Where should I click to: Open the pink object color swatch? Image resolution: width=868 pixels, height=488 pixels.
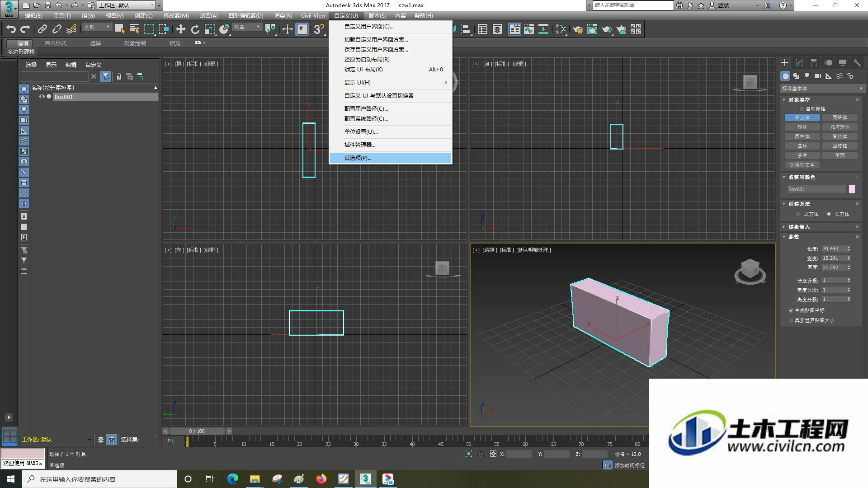coord(852,190)
